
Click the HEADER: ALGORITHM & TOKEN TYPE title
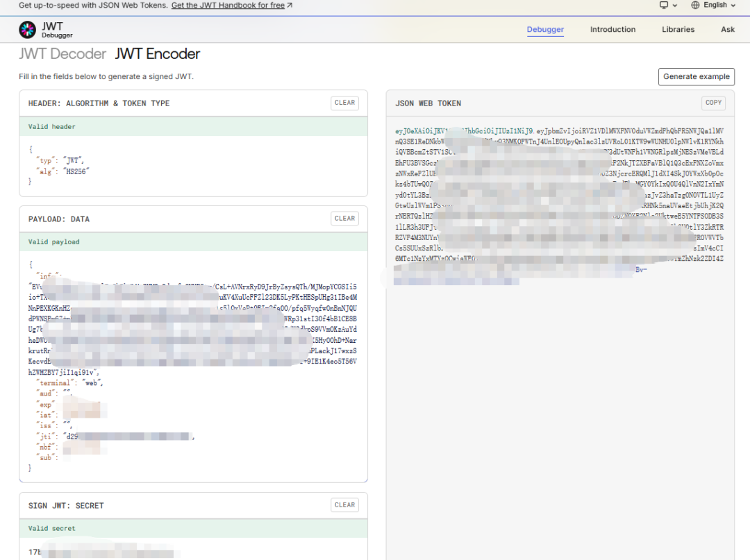[x=99, y=103]
